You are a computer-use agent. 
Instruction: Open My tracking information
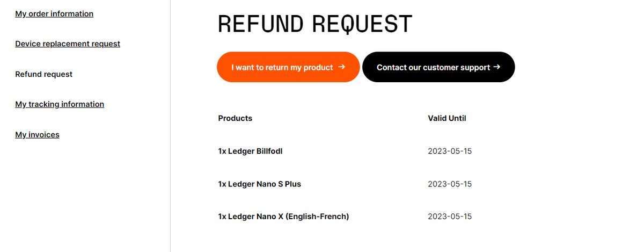[60, 104]
